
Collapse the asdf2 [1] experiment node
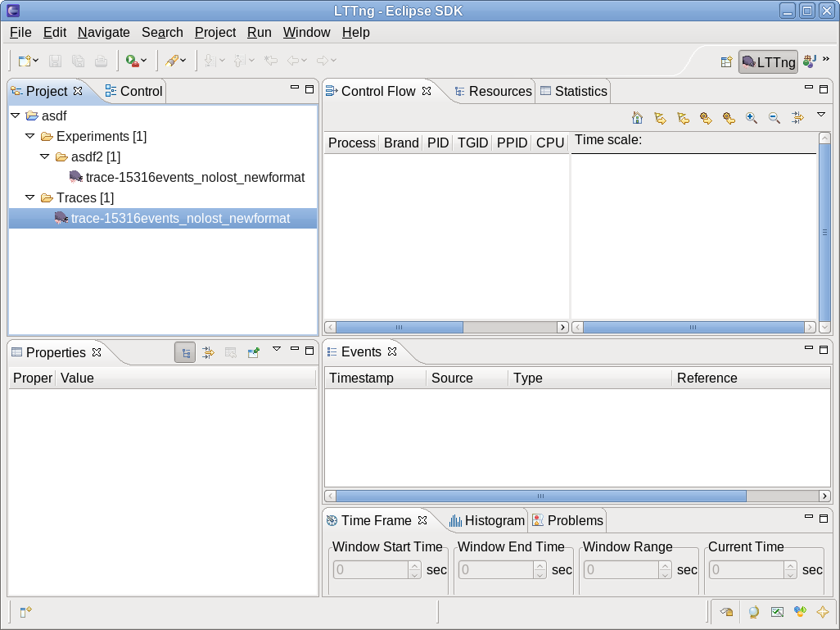45,156
